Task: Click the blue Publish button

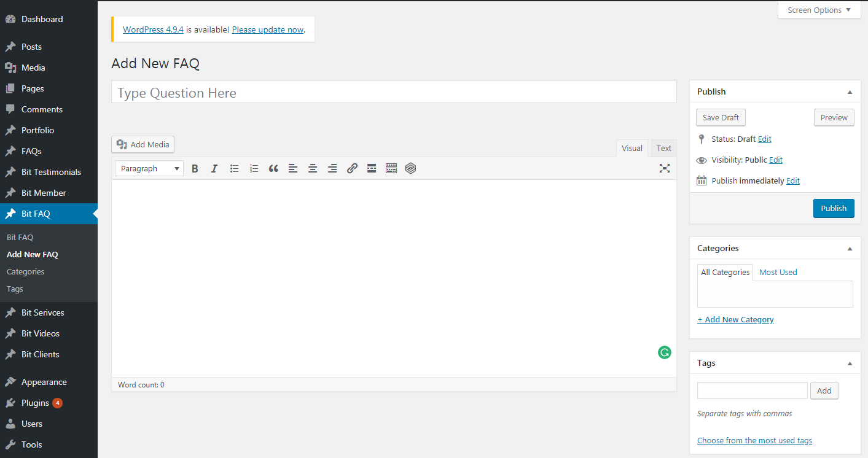Action: coord(833,208)
